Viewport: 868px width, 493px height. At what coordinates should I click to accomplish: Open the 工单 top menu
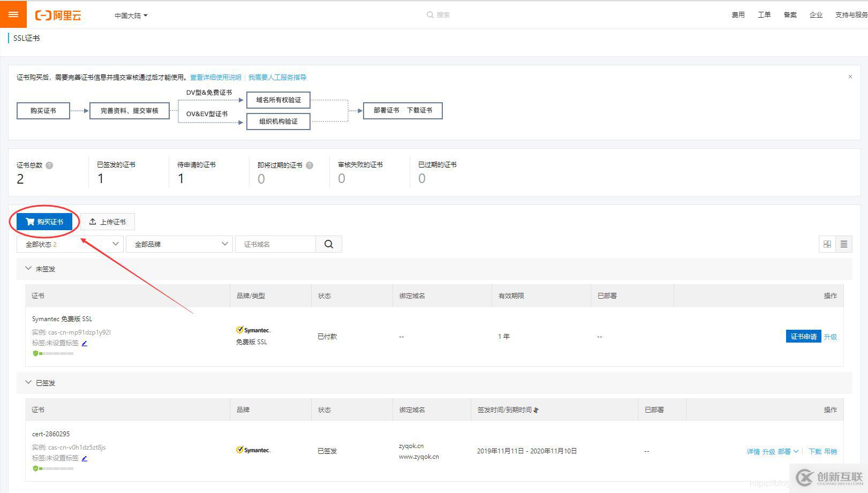click(x=764, y=15)
